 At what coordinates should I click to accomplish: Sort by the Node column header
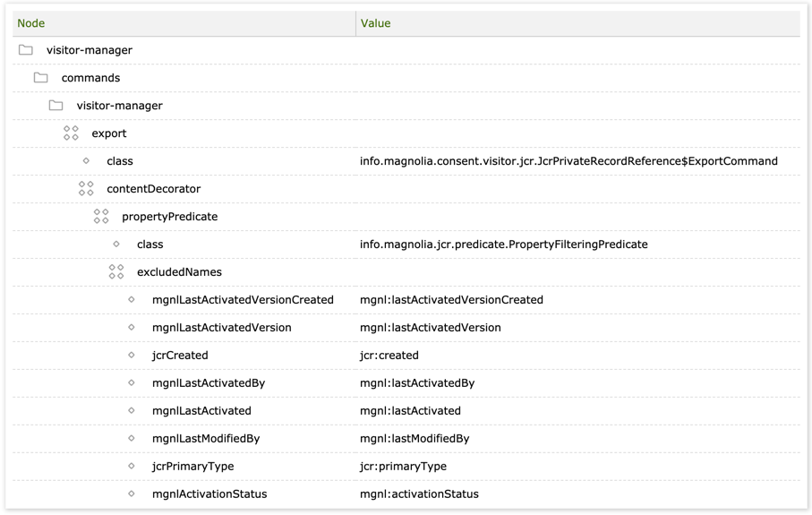[x=31, y=23]
